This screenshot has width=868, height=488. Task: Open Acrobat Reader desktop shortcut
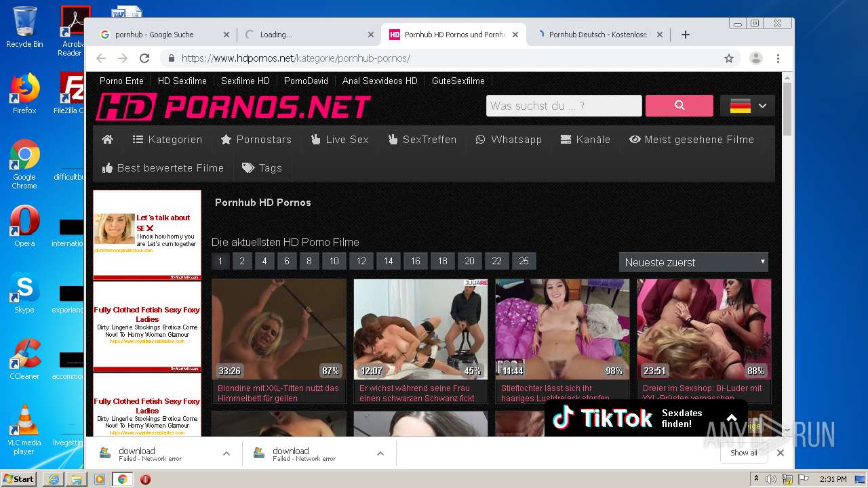(71, 30)
